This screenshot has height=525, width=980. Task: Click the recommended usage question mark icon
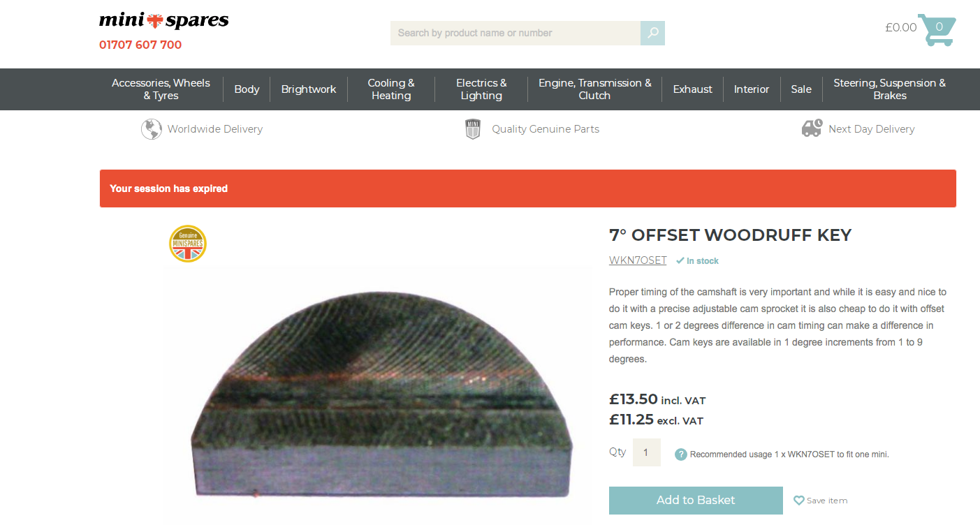681,454
